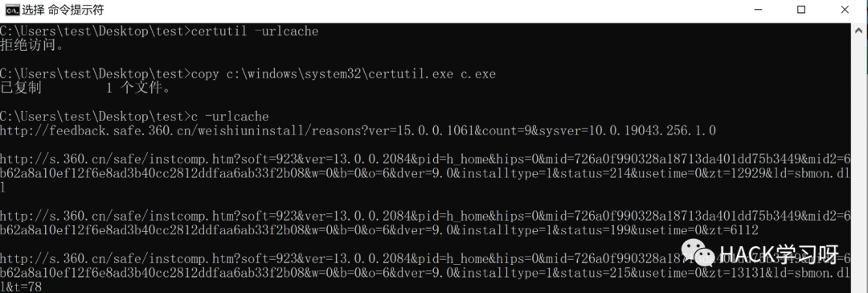Click the "已复制 1 个文件。" output line
This screenshot has height=293, width=868.
[86, 89]
